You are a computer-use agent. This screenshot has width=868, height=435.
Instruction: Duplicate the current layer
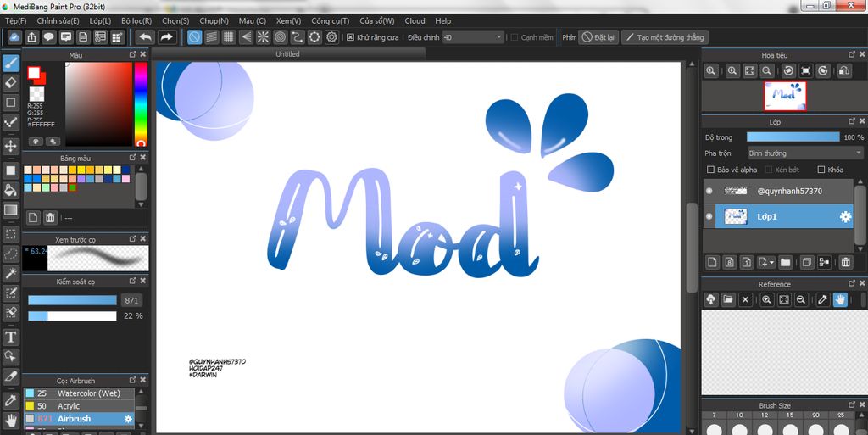[x=807, y=262]
